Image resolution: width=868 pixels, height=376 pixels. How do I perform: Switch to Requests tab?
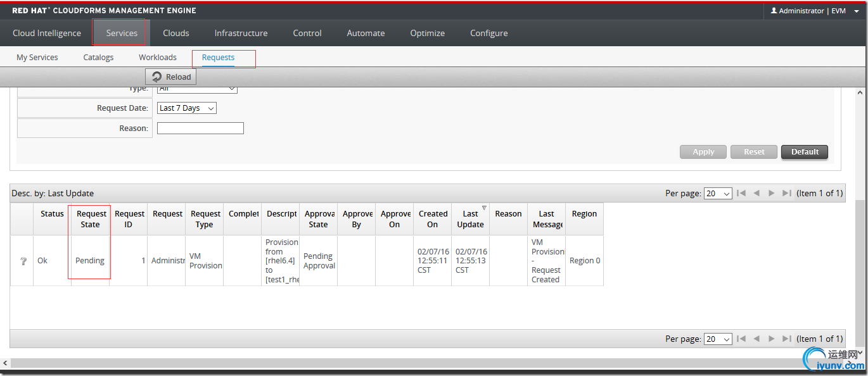[x=218, y=57]
